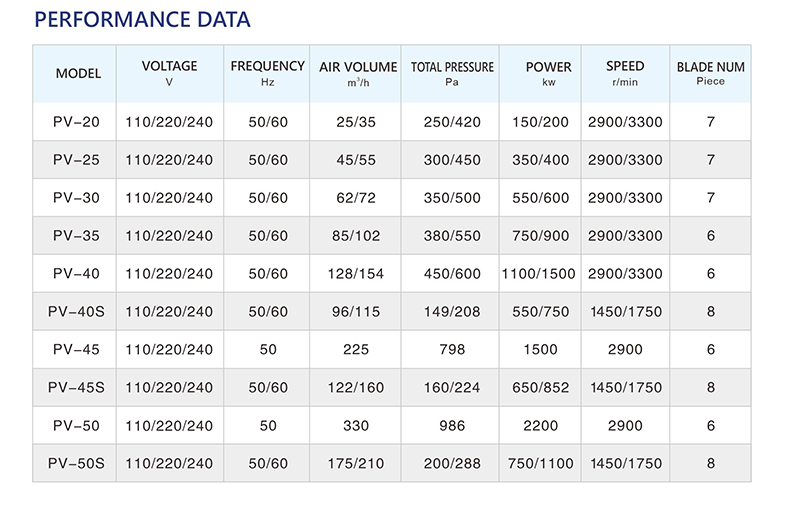
Task: Click the POWER kw column header
Action: click(548, 73)
